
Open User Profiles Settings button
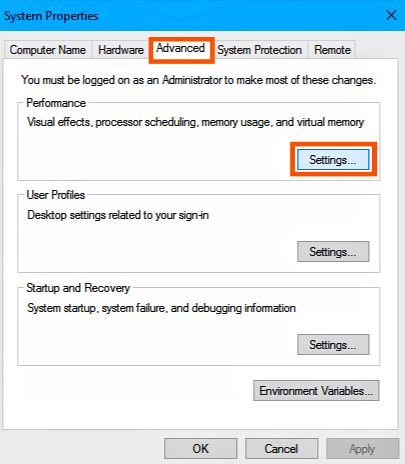click(333, 252)
